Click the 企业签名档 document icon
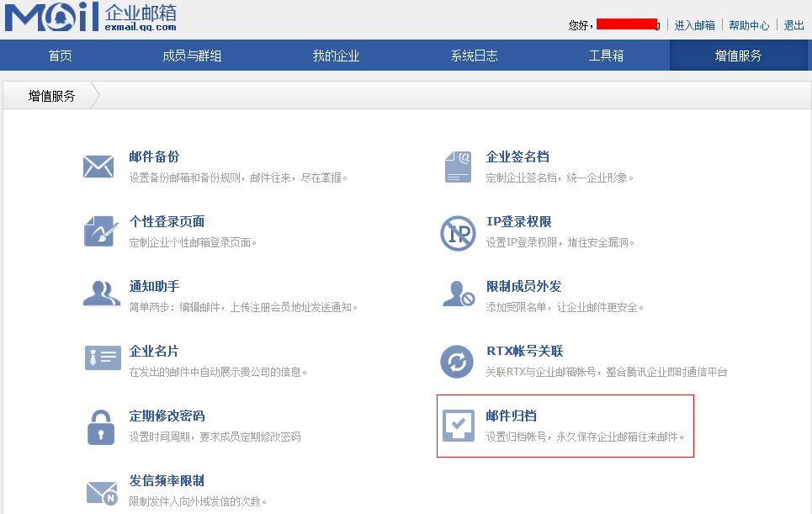This screenshot has height=514, width=812. (458, 167)
